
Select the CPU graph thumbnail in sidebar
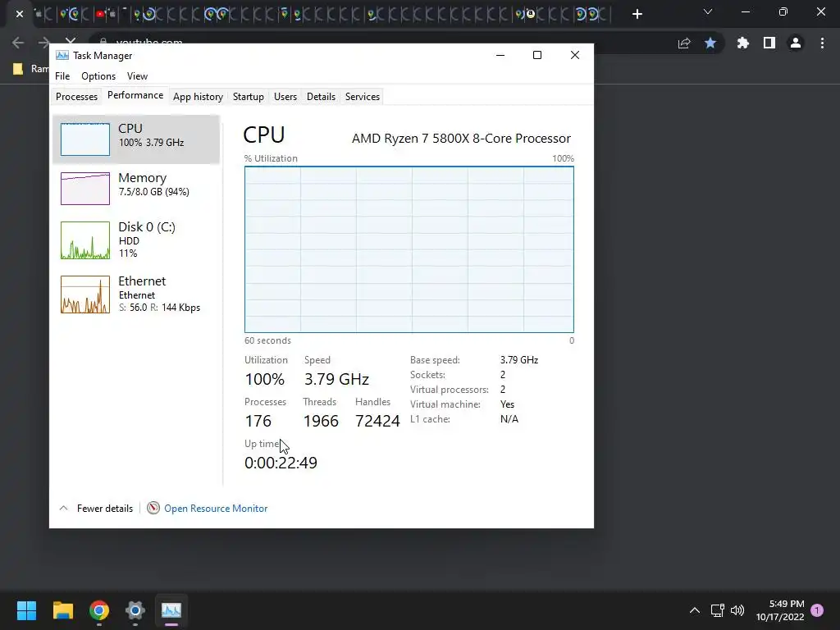pyautogui.click(x=85, y=139)
